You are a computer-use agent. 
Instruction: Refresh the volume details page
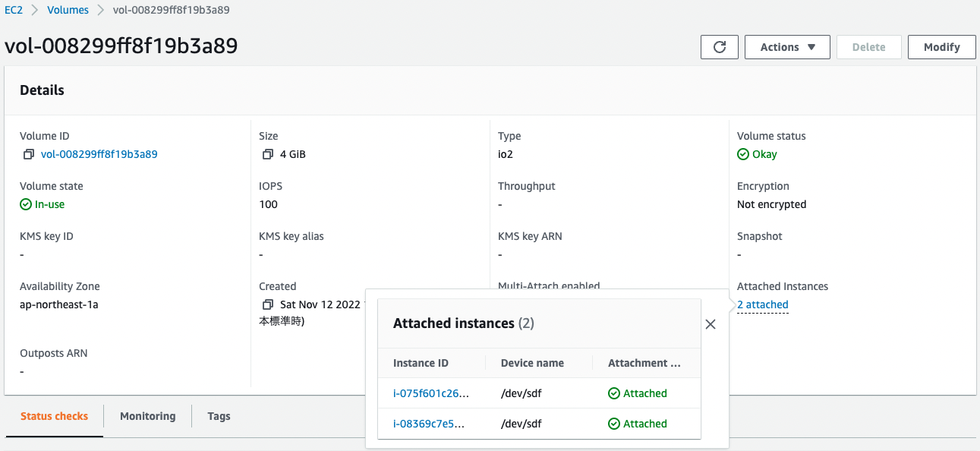pyautogui.click(x=719, y=46)
